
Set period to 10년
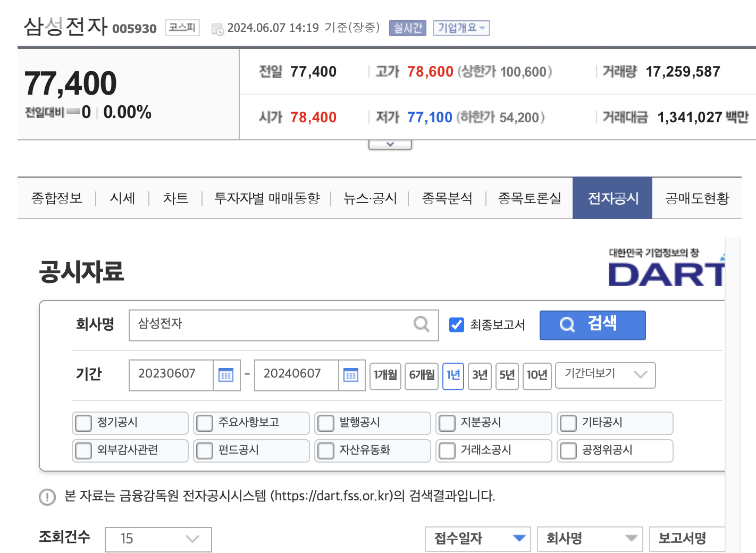click(x=537, y=376)
